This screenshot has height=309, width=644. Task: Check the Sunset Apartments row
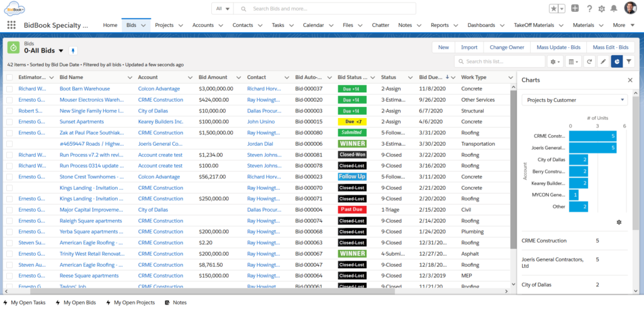coord(9,122)
